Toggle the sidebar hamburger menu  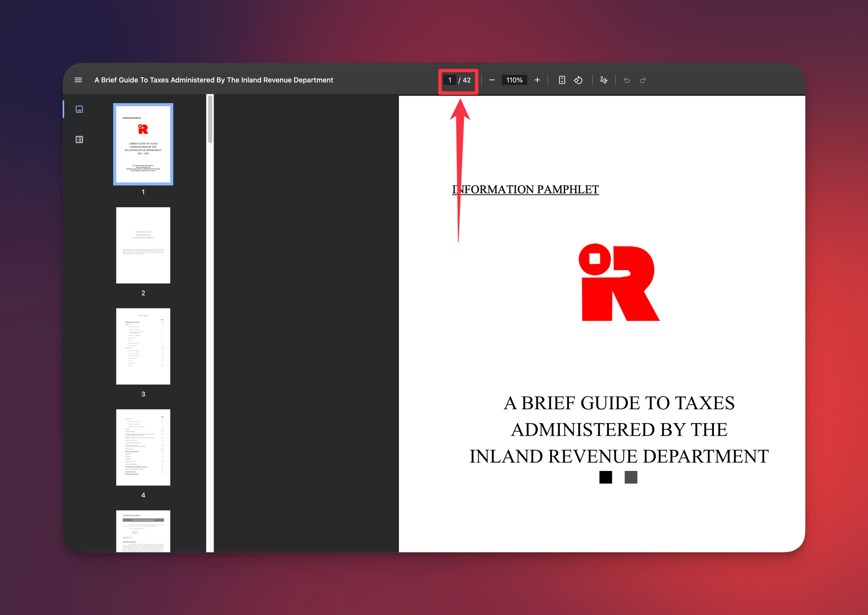point(78,80)
